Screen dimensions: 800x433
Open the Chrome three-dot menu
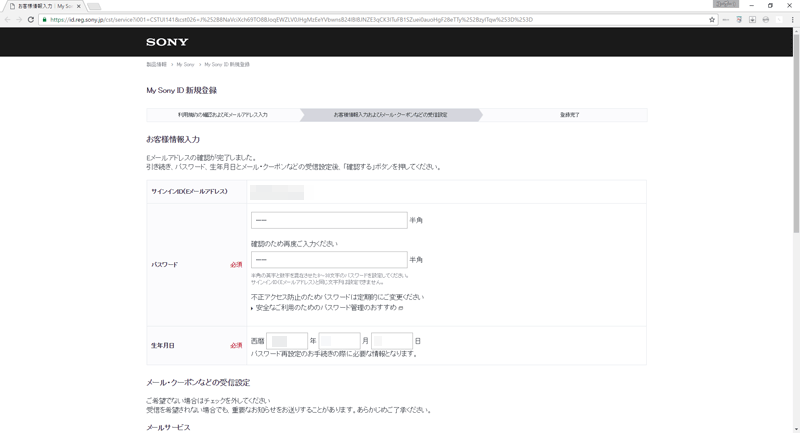[792, 19]
